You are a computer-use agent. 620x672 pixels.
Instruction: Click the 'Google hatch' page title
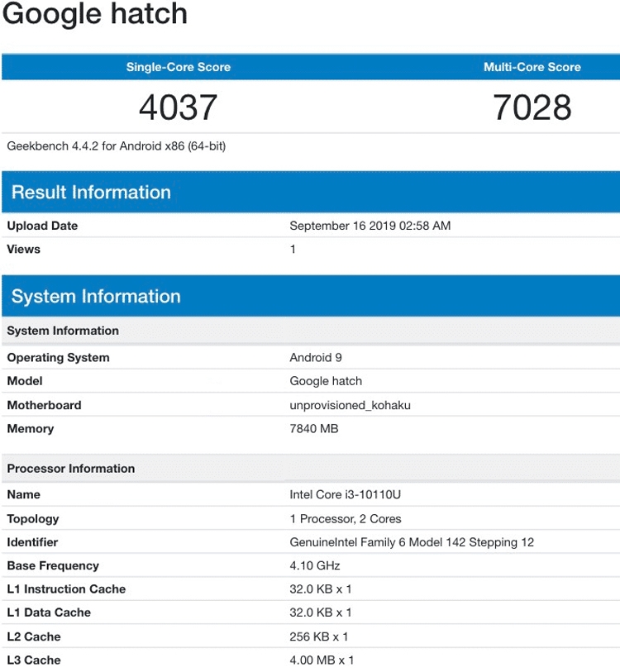coord(95,15)
